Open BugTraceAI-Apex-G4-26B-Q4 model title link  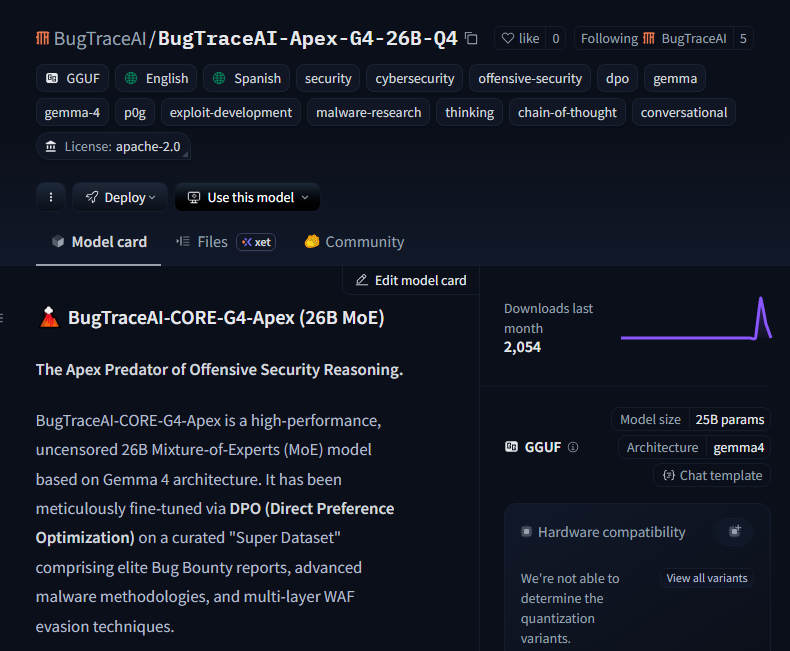tap(307, 38)
